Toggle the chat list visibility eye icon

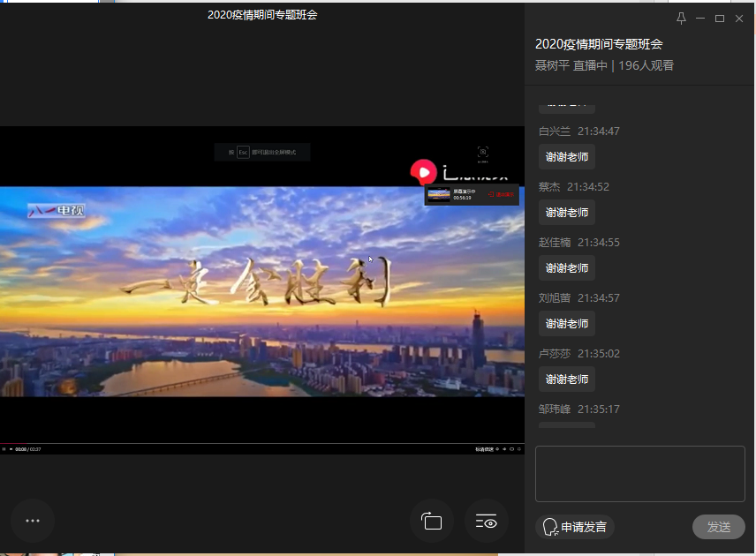(487, 522)
